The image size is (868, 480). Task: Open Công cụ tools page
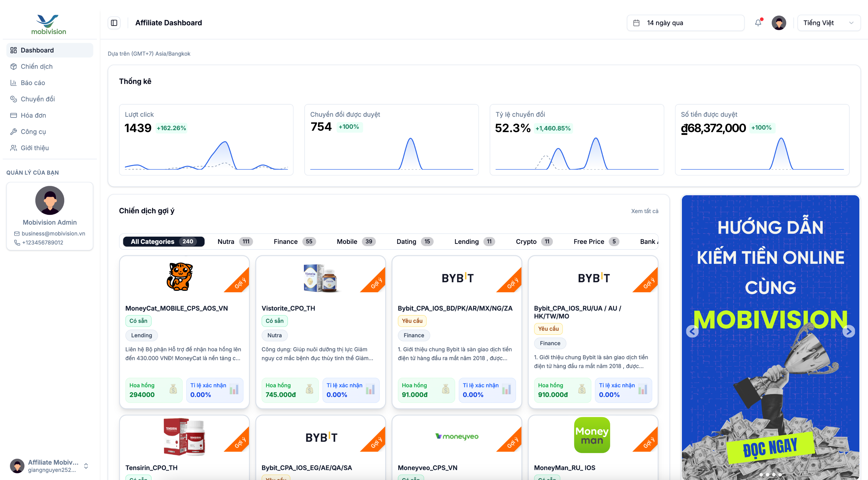pyautogui.click(x=33, y=131)
